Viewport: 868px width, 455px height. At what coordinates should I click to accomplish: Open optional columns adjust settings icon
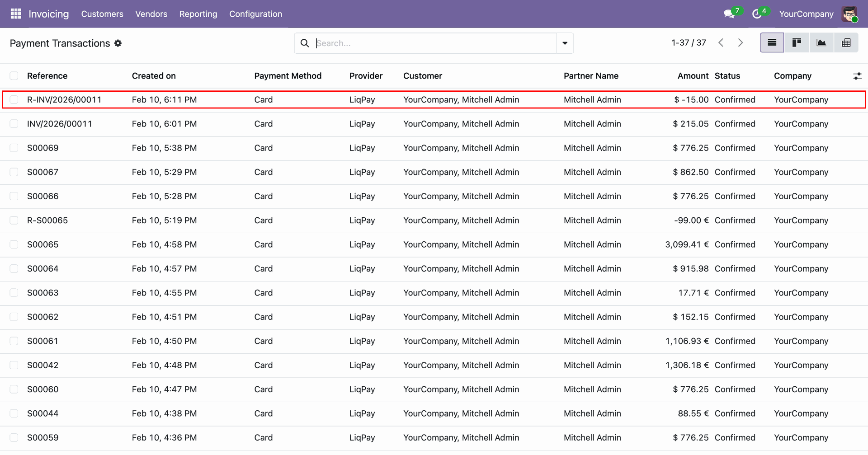click(x=857, y=76)
